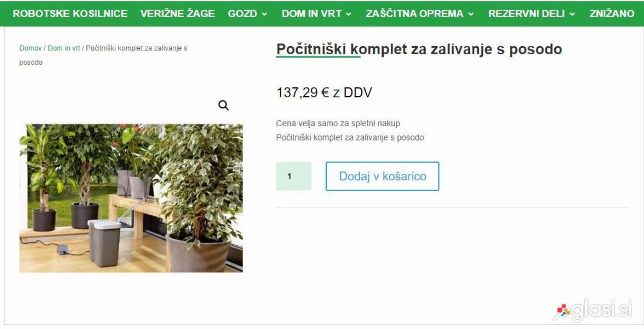
Task: Expand the DOM IN VRT dropdown chevron
Action: click(349, 14)
